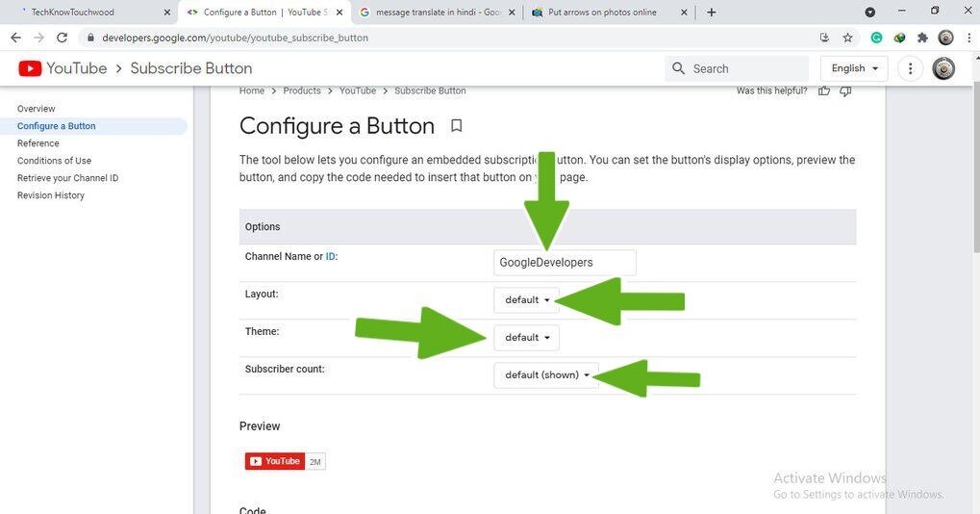Click the Chrome profile avatar in toolbar
The image size is (980, 514).
pos(945,38)
